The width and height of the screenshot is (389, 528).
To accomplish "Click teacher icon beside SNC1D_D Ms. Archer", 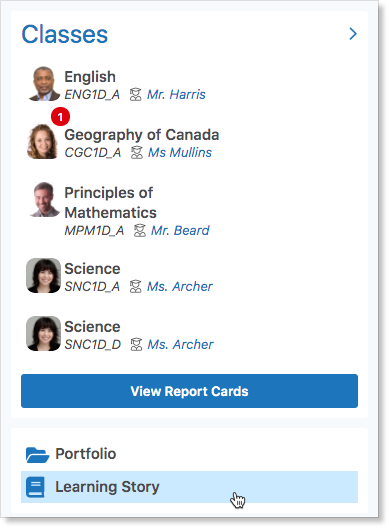I will tap(136, 344).
